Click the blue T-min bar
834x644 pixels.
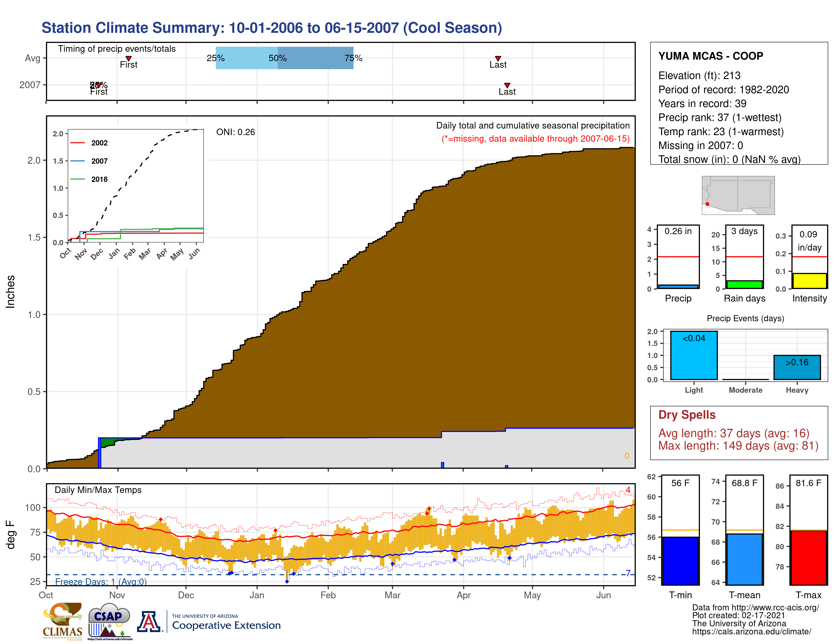click(x=680, y=561)
